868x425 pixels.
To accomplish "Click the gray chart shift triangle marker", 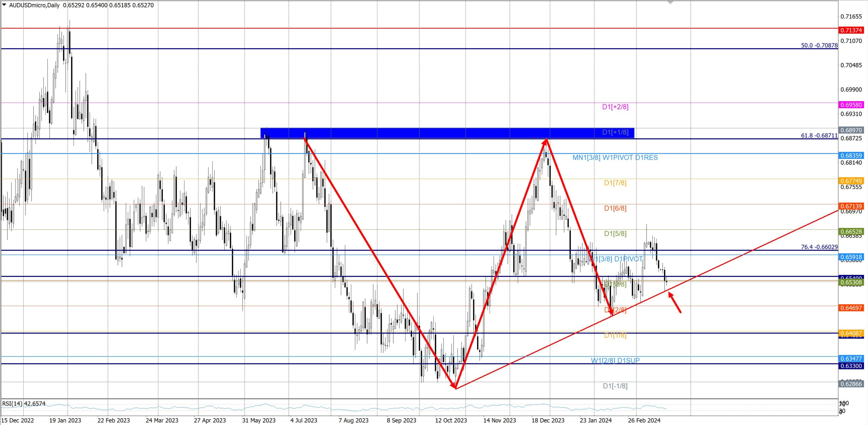I will 670,2.
